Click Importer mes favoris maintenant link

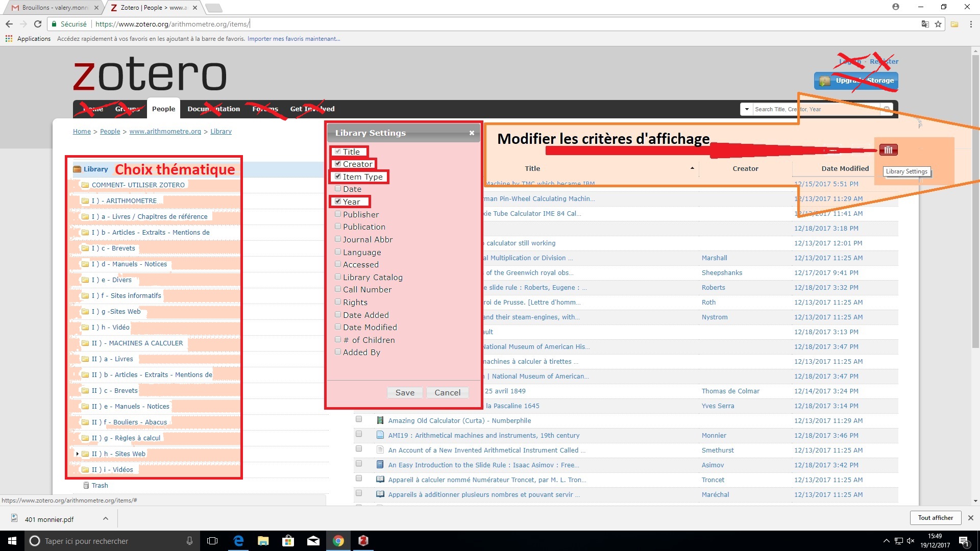point(293,39)
